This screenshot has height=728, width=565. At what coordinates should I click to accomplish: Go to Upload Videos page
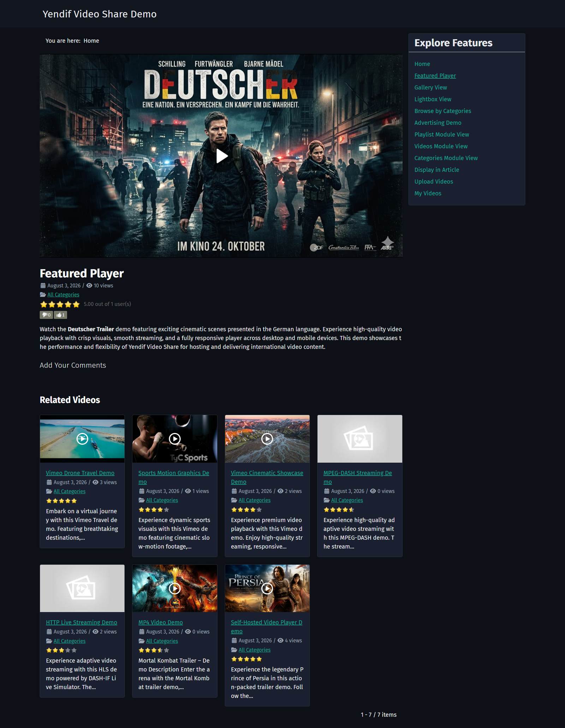(434, 181)
